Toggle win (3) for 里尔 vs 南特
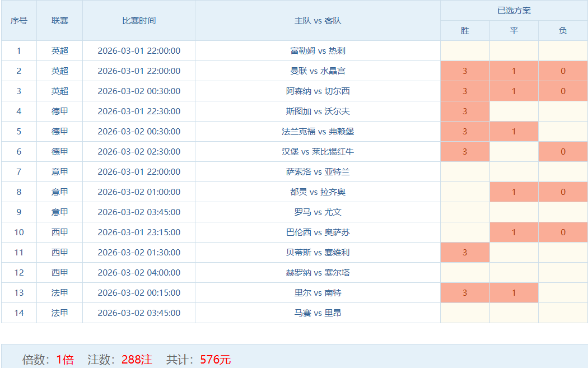 click(x=465, y=293)
